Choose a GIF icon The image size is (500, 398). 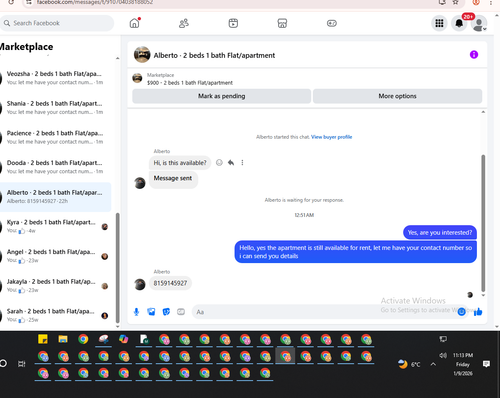coord(181,312)
